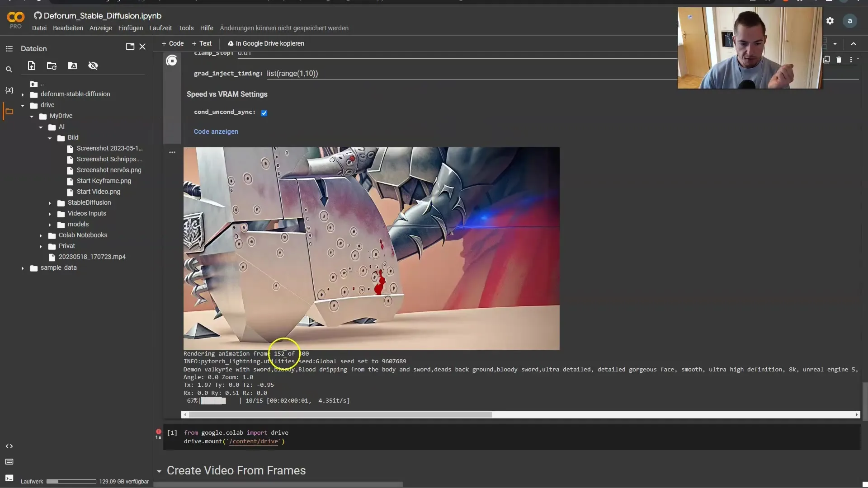868x488 pixels.
Task: Click the rendered animation frame image
Action: pos(371,249)
